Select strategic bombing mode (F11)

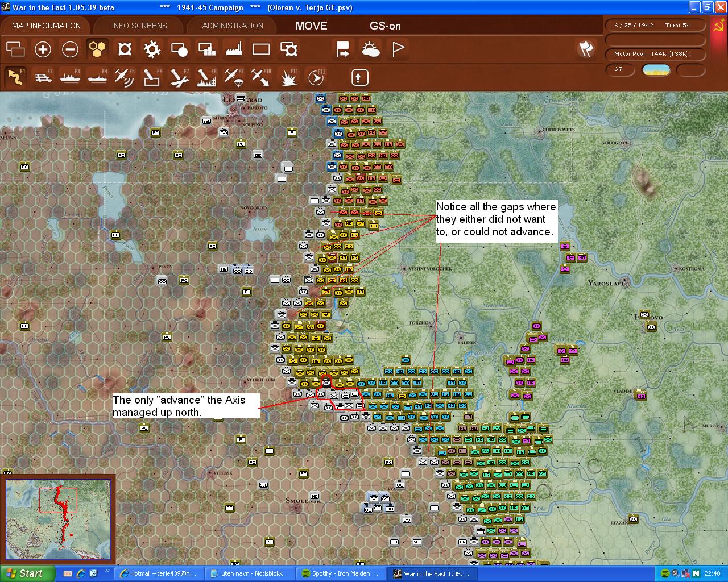tap(288, 77)
